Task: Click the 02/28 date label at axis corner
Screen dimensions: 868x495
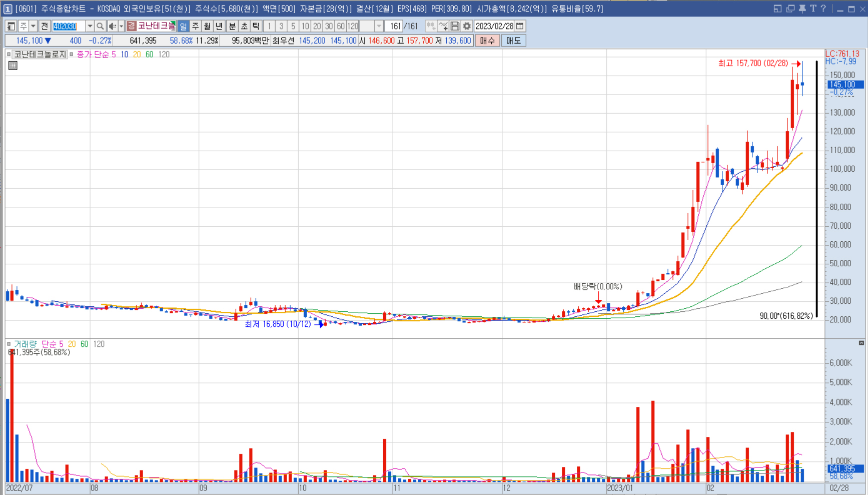Action: pyautogui.click(x=839, y=488)
